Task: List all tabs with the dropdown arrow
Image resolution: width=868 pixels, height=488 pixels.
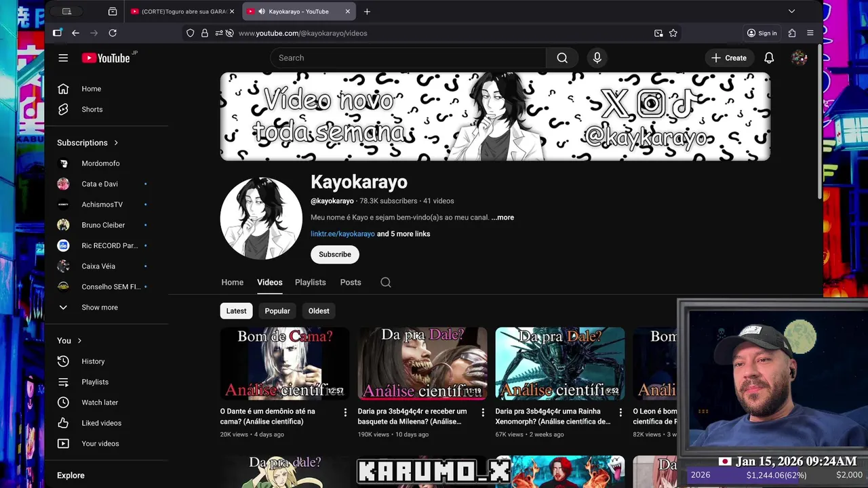Action: [x=791, y=12]
